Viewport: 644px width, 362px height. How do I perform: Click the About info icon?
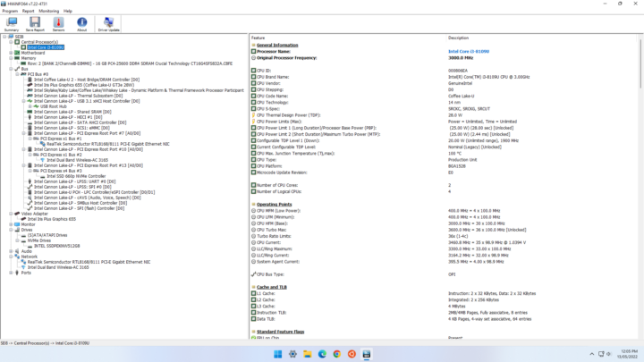(81, 24)
